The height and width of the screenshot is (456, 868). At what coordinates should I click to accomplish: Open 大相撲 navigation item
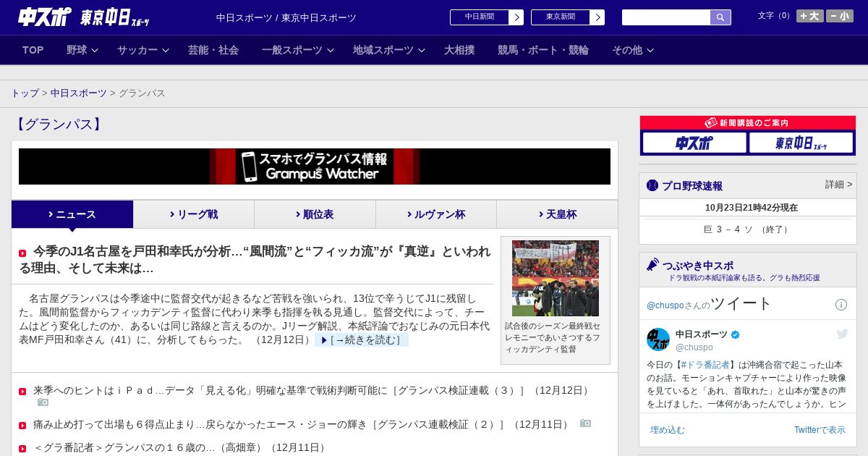click(459, 50)
